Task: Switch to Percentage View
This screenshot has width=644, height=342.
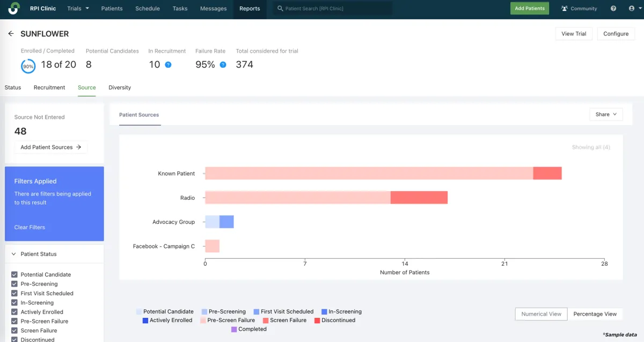Action: 595,314
